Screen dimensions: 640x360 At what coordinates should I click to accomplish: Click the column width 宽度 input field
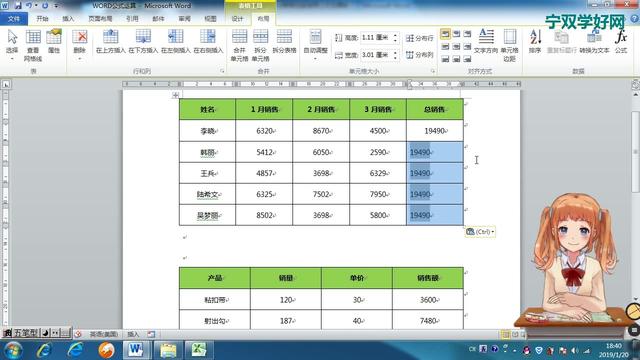point(376,55)
